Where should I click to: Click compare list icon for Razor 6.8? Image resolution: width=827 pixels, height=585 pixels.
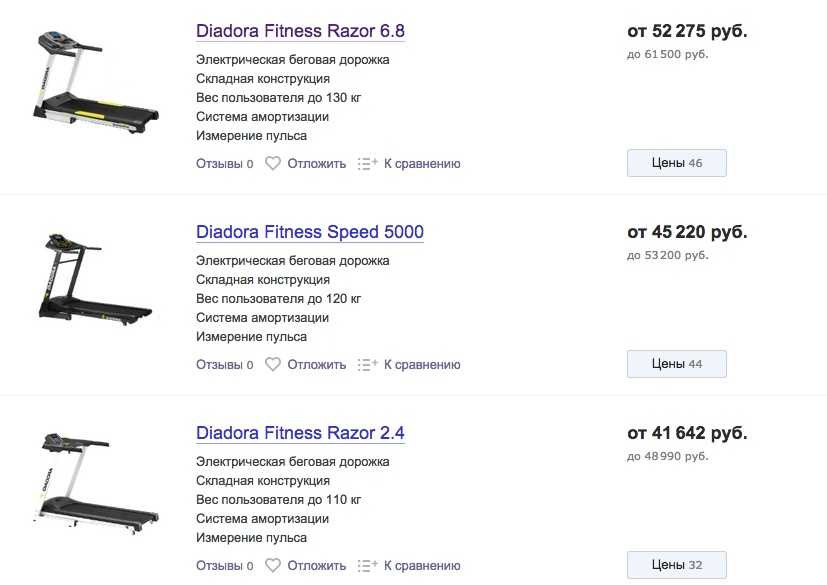[x=368, y=163]
